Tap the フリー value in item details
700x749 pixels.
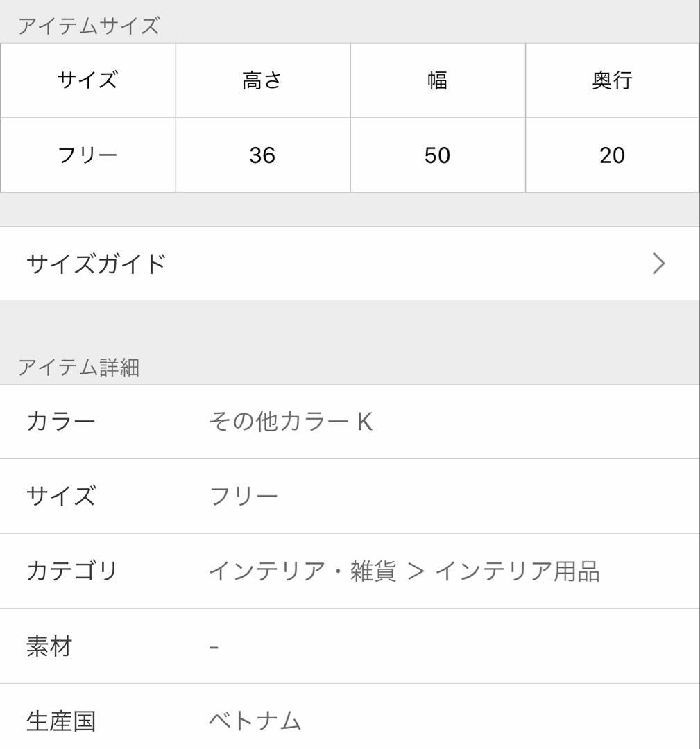click(x=244, y=496)
